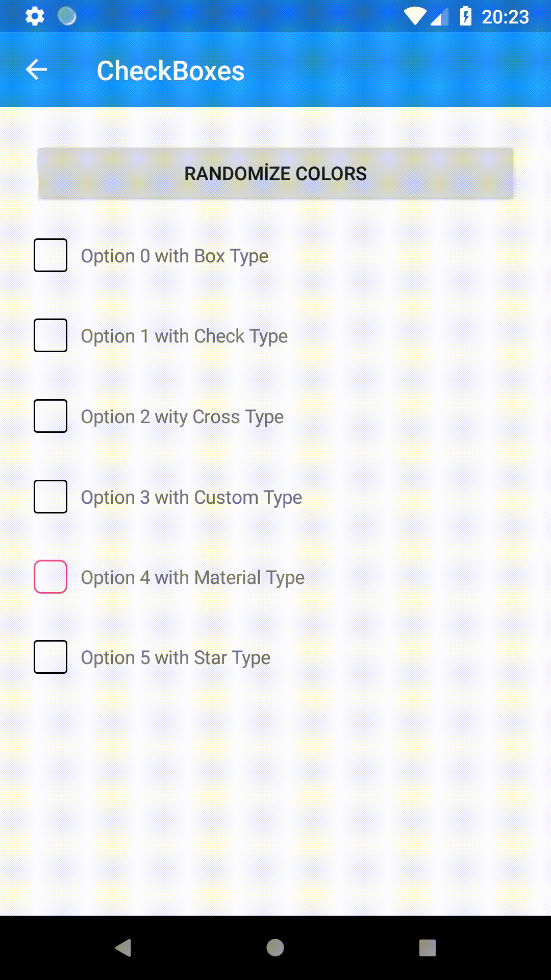Tick the red Option 4 Material checkbox
551x980 pixels.
point(51,577)
